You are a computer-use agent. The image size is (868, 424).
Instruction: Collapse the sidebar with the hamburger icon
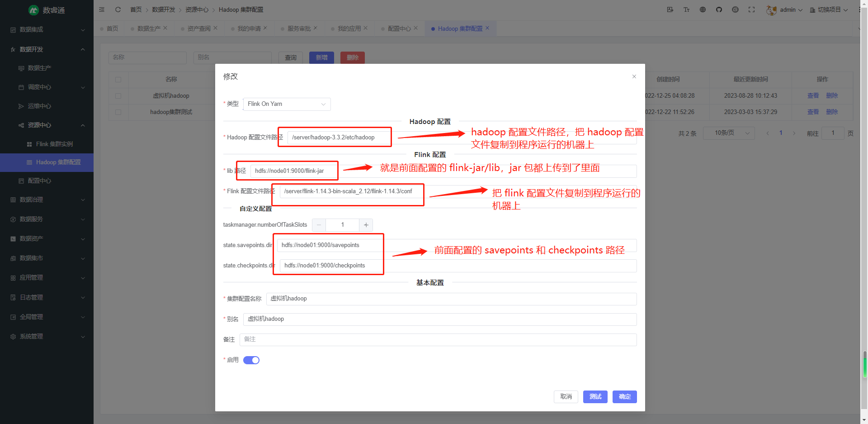click(102, 9)
